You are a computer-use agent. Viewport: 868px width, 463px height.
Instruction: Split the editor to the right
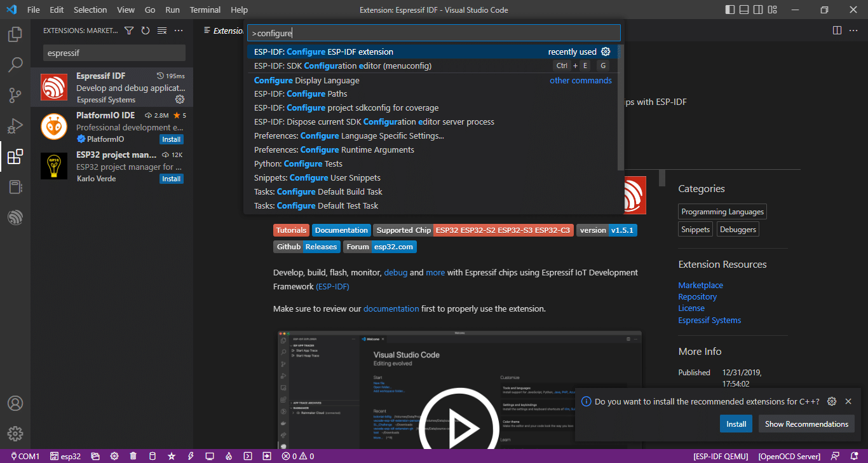(x=837, y=31)
